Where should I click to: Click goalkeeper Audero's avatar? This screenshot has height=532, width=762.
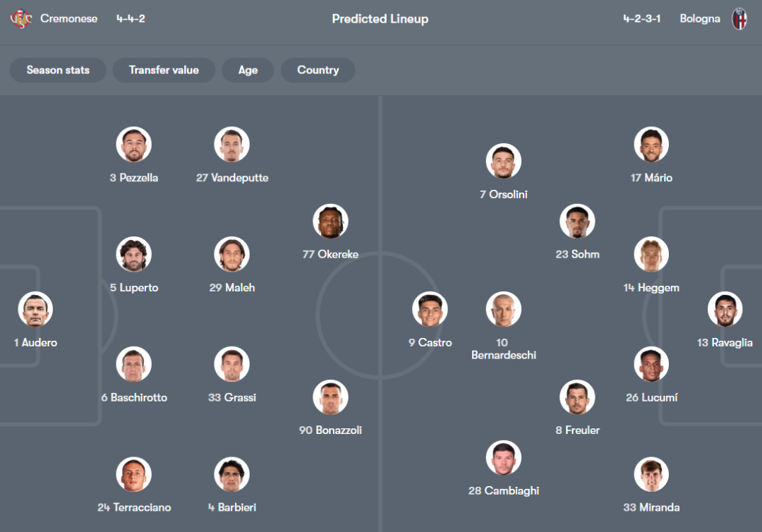(35, 309)
